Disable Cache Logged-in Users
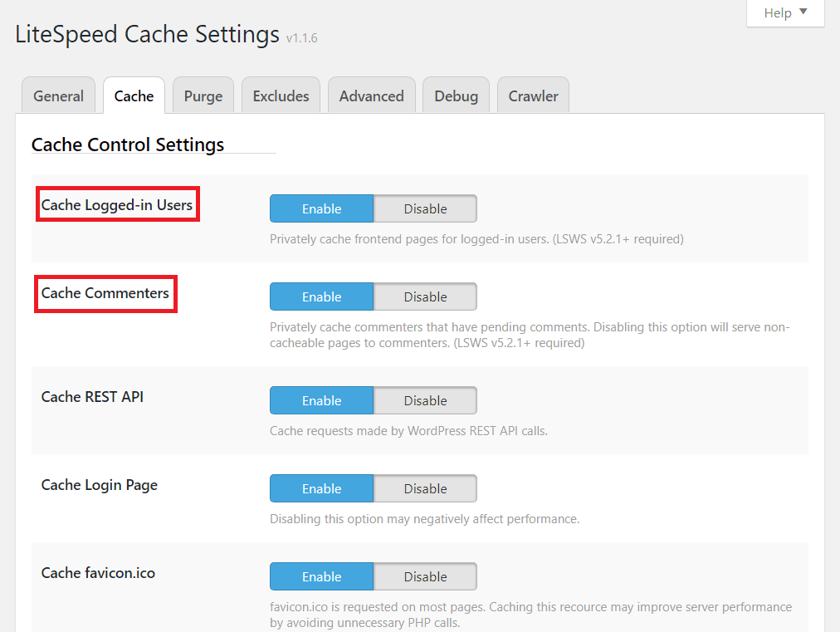The height and width of the screenshot is (632, 840). tap(425, 208)
